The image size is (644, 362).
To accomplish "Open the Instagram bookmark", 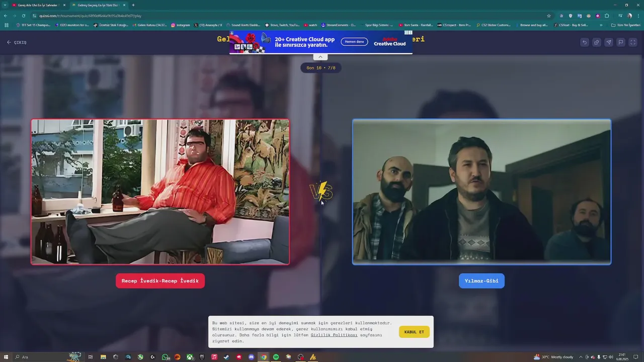I will pyautogui.click(x=181, y=25).
